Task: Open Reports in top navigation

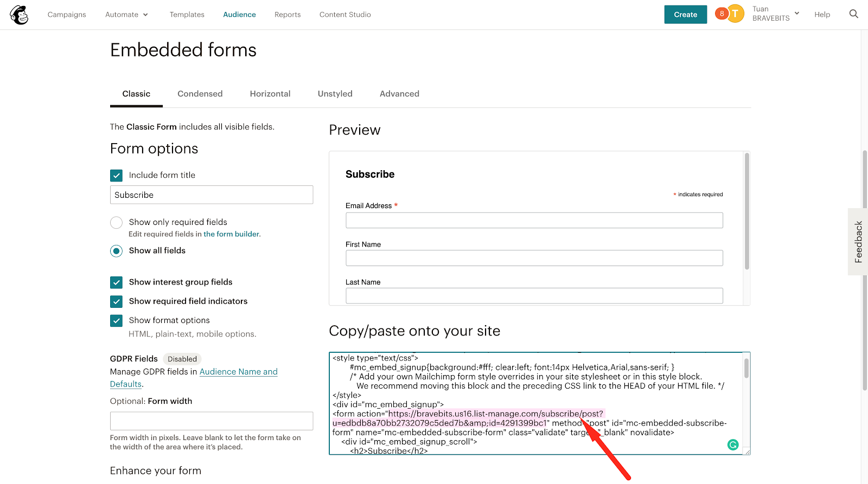Action: (288, 15)
